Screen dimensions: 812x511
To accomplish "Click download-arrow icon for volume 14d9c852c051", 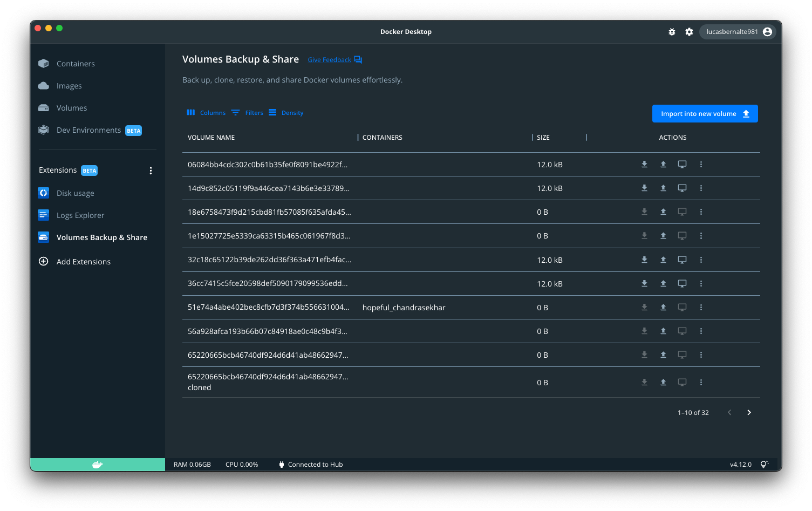I will click(644, 188).
